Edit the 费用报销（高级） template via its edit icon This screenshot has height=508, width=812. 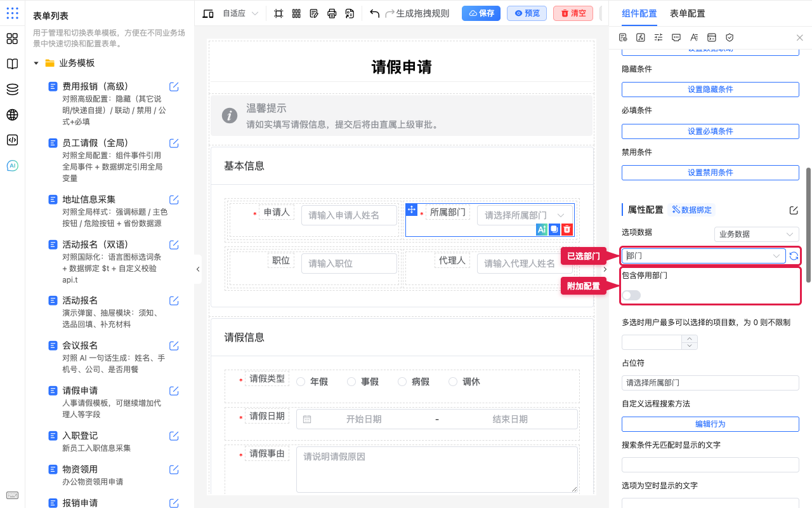coord(174,87)
